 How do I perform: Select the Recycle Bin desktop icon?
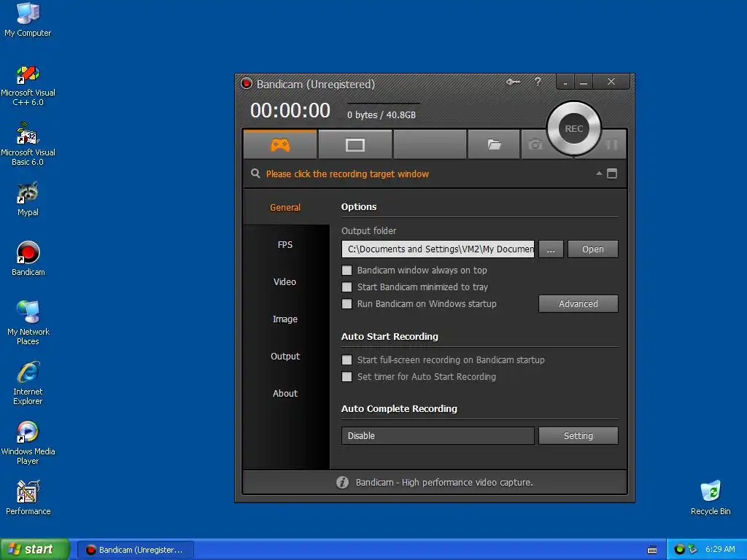(711, 498)
